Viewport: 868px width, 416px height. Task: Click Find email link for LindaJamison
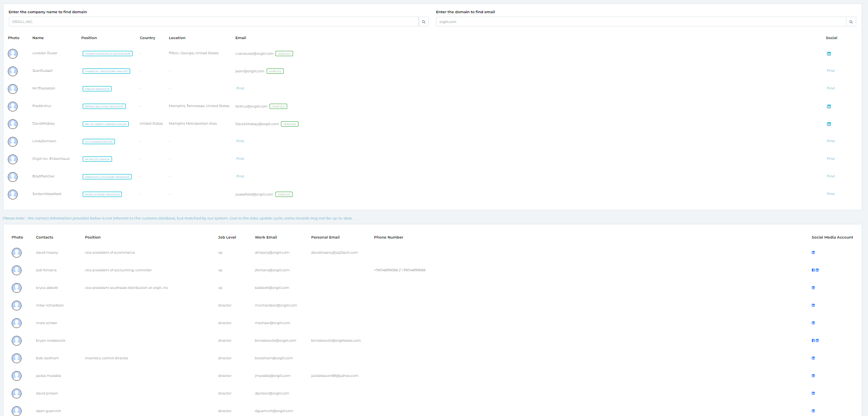point(240,141)
